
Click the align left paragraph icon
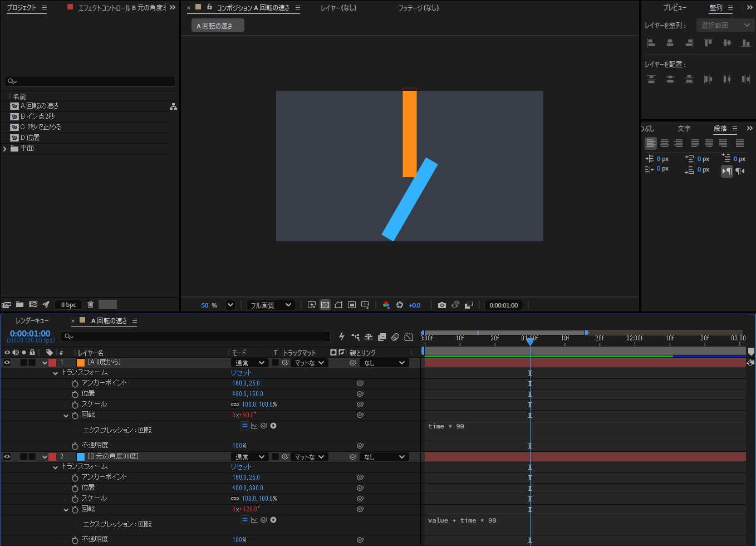(651, 143)
